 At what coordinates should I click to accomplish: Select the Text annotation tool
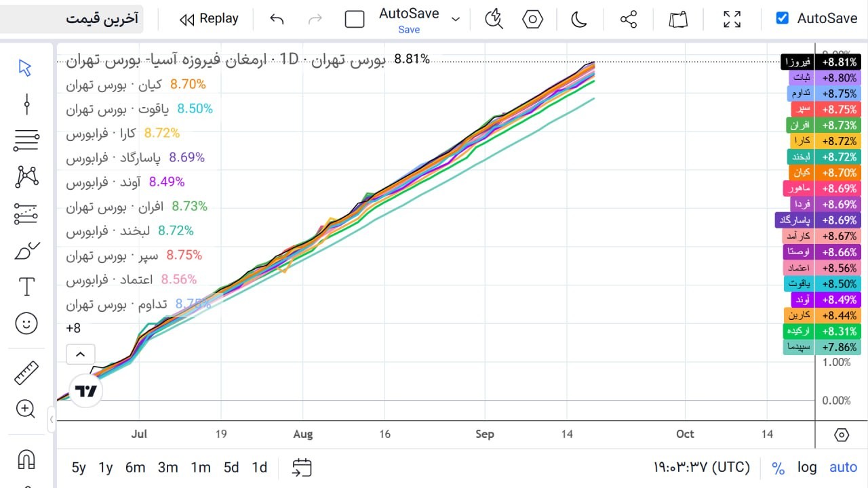point(26,287)
